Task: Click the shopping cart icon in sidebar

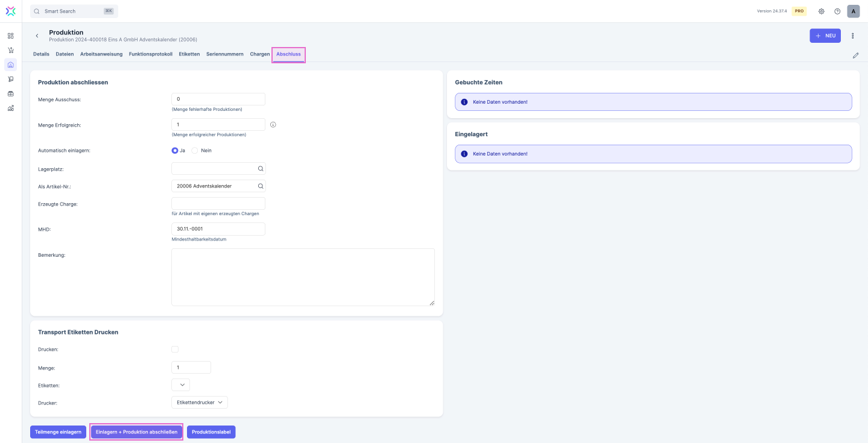Action: (10, 50)
